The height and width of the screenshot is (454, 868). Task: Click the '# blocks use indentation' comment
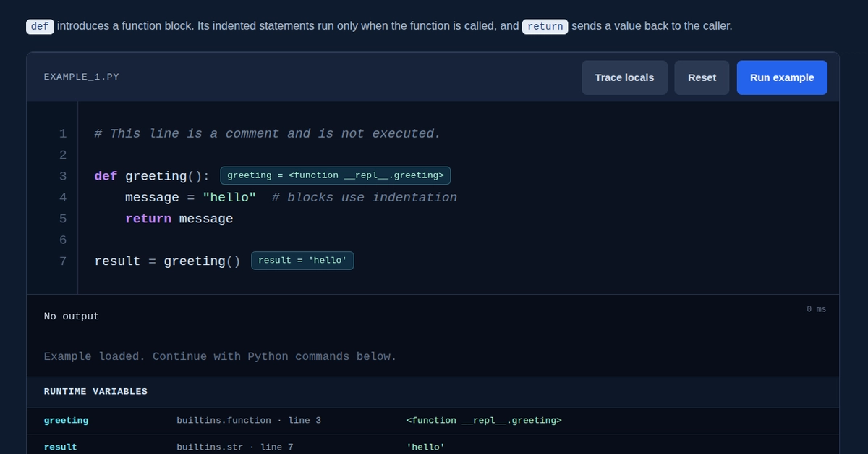click(365, 198)
